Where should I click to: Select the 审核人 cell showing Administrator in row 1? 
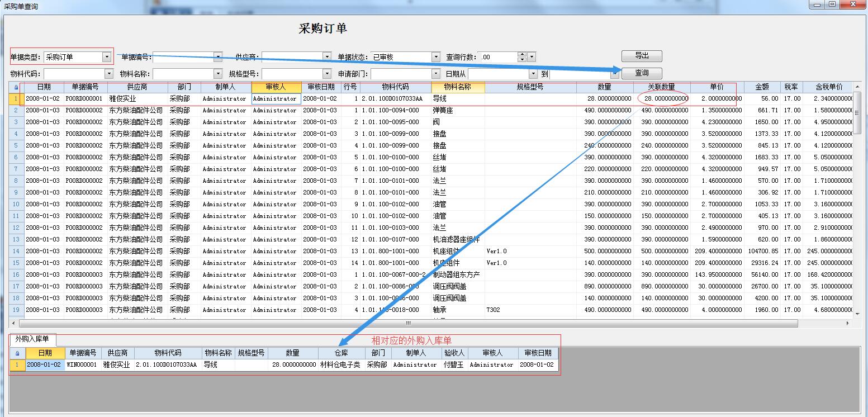(275, 98)
